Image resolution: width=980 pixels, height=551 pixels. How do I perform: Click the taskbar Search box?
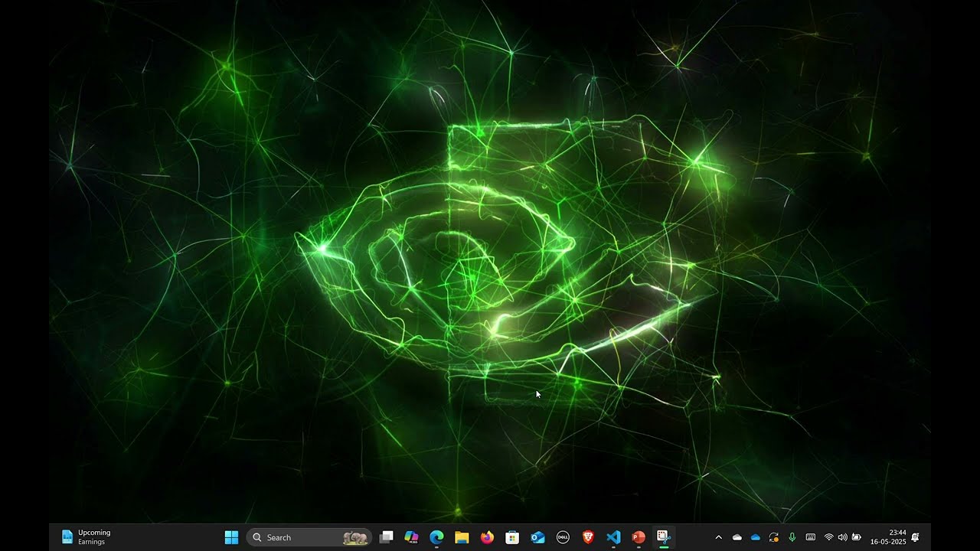[309, 537]
